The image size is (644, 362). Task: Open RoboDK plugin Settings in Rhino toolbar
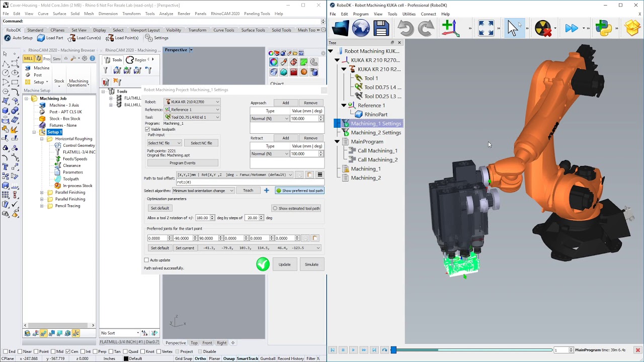coord(157,38)
